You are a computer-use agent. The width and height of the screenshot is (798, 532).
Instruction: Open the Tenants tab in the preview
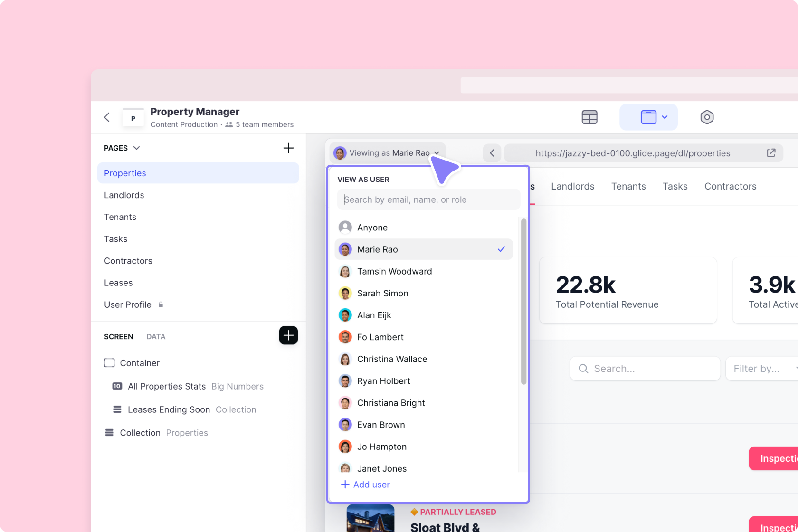click(x=628, y=186)
